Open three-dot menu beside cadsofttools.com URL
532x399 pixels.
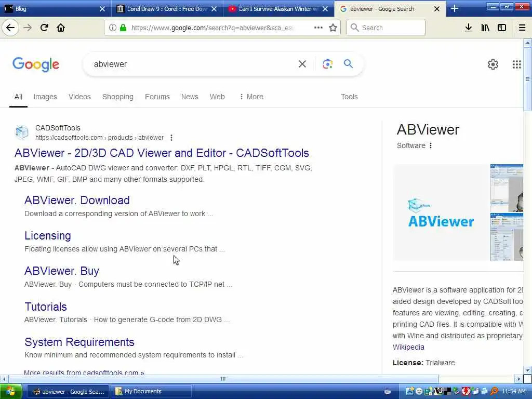pos(171,138)
